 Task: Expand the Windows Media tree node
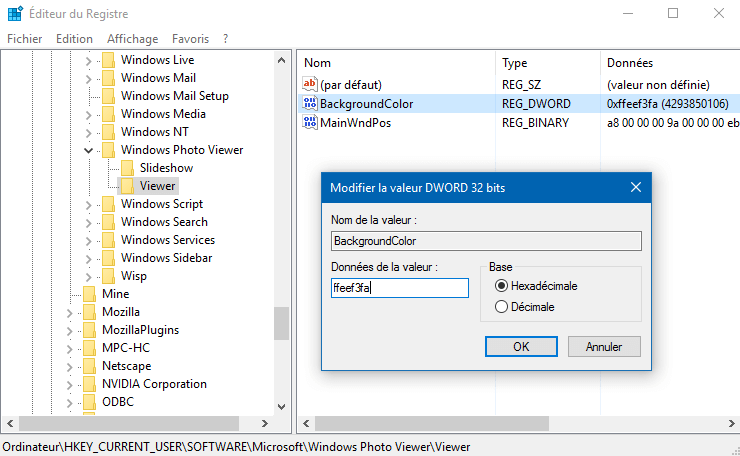pyautogui.click(x=88, y=115)
